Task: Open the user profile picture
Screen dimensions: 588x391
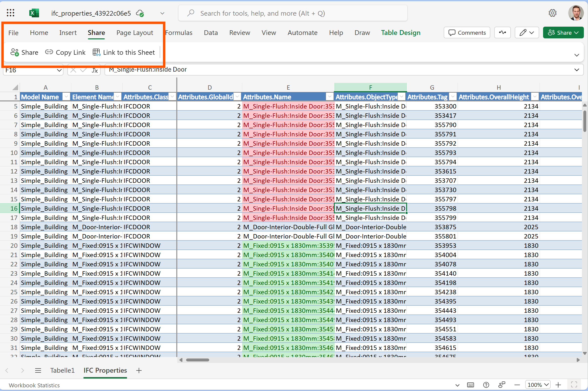Action: point(576,13)
